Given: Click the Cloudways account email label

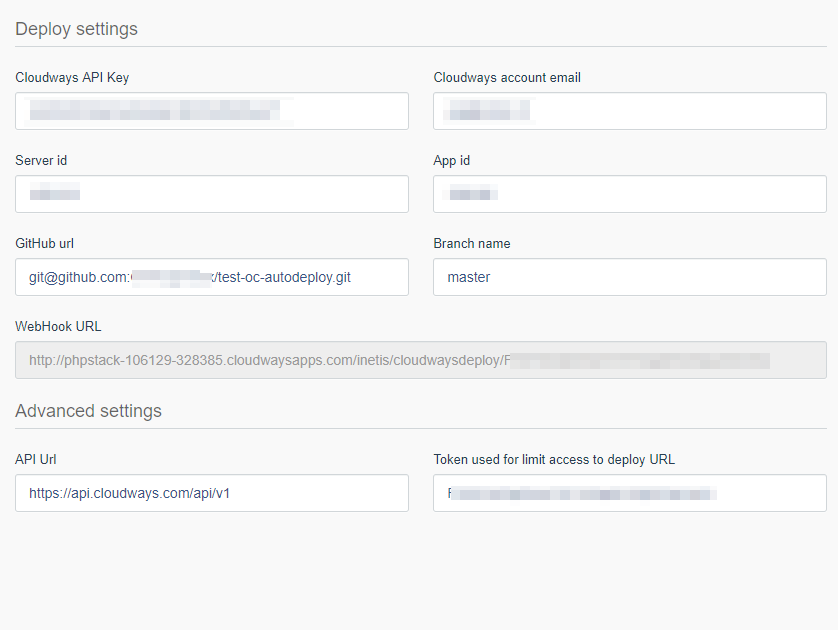Looking at the screenshot, I should click(x=507, y=77).
